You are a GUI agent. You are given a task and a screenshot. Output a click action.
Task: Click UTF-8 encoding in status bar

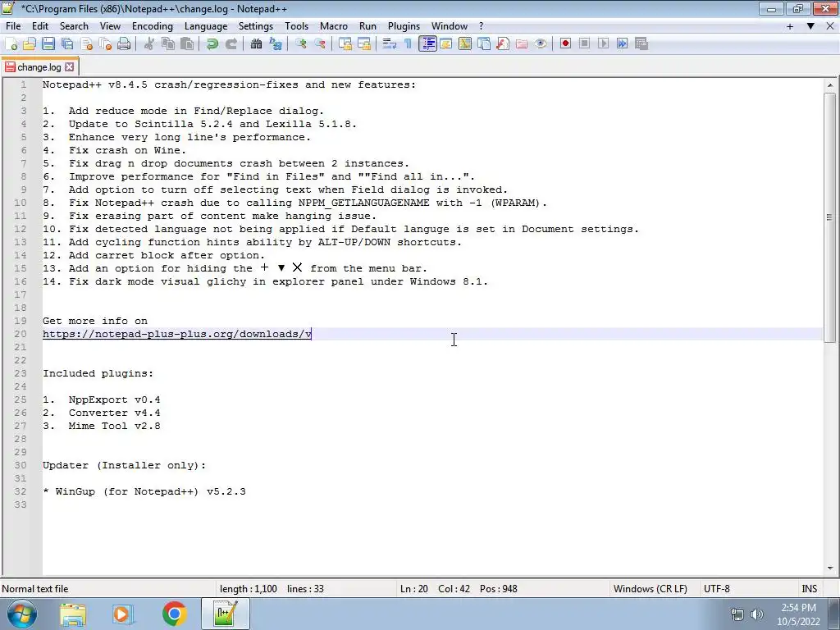tap(716, 589)
